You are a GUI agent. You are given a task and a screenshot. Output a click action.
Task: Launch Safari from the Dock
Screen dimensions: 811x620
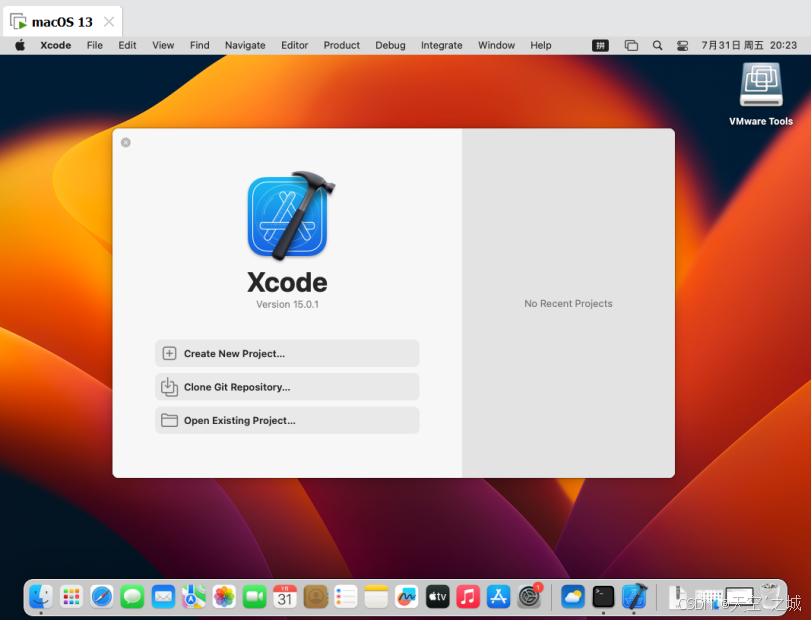[x=102, y=597]
